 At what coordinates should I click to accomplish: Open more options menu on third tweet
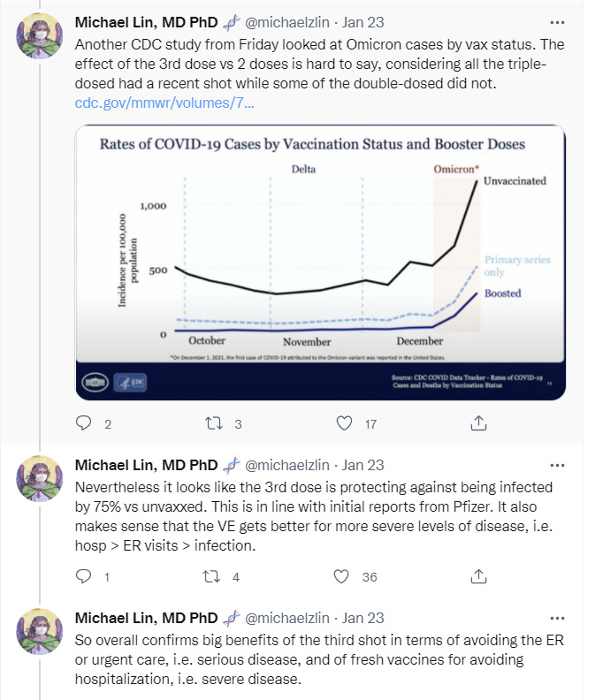pos(557,619)
